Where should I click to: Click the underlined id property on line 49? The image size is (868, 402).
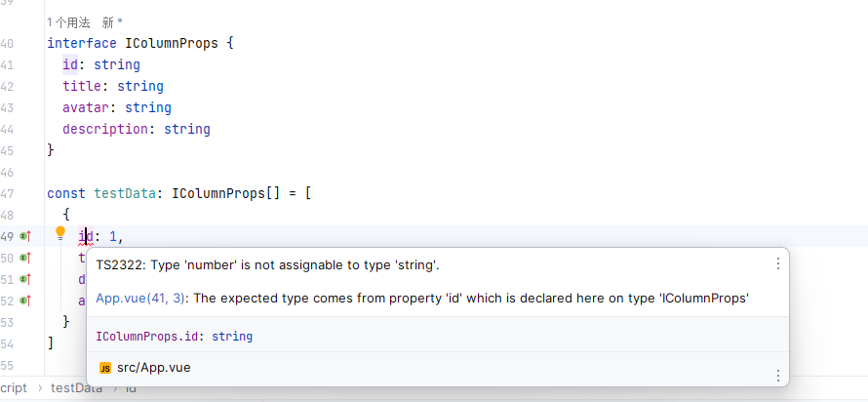[86, 236]
